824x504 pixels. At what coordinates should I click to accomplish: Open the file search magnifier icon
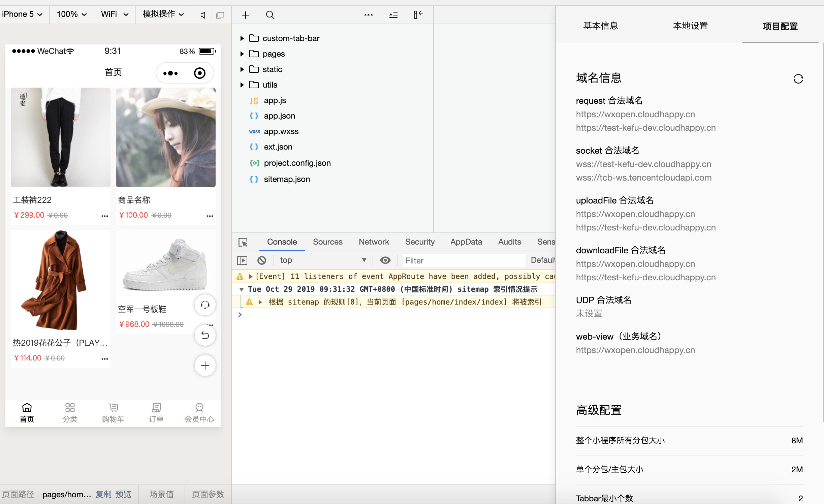pos(270,15)
